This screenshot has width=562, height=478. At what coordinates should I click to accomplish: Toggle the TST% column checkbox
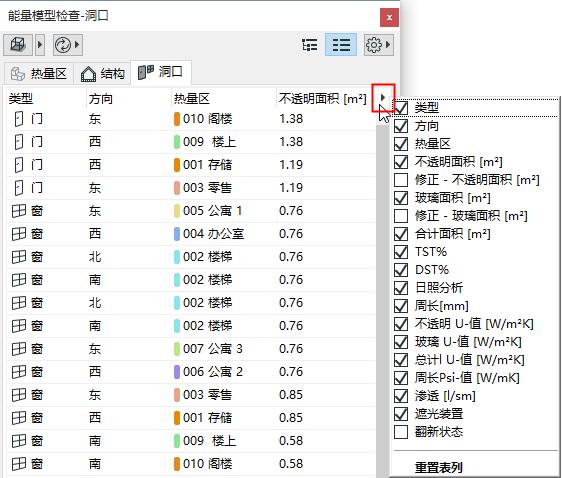click(401, 252)
